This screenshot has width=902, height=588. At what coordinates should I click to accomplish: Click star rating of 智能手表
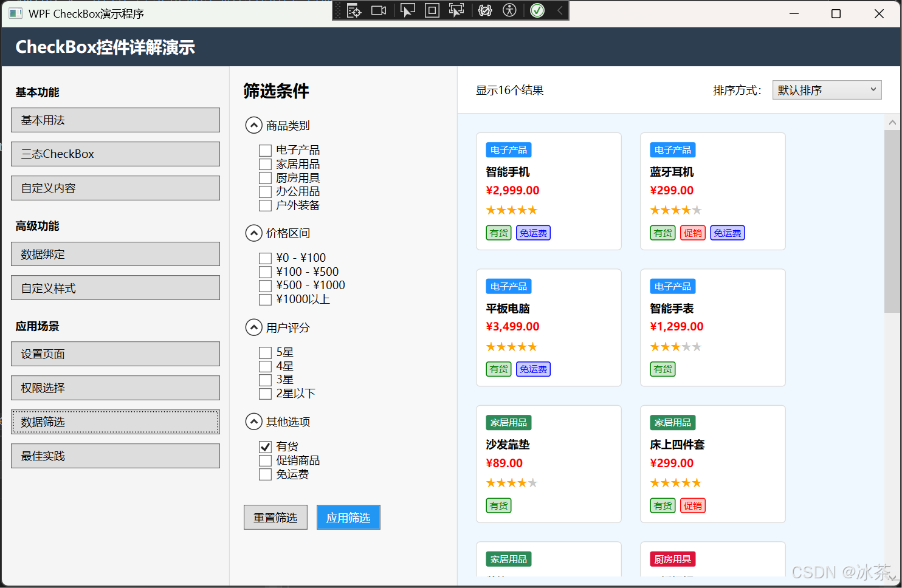[x=675, y=347]
